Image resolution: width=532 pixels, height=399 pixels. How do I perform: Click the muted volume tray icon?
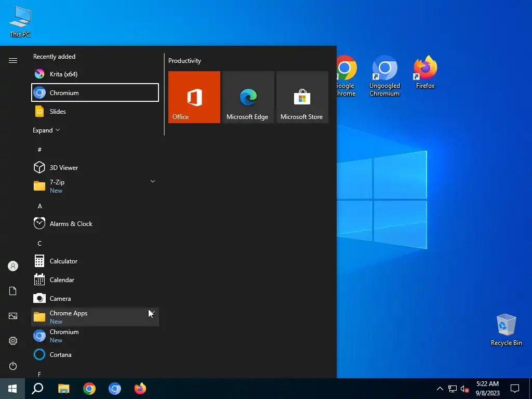pos(464,389)
